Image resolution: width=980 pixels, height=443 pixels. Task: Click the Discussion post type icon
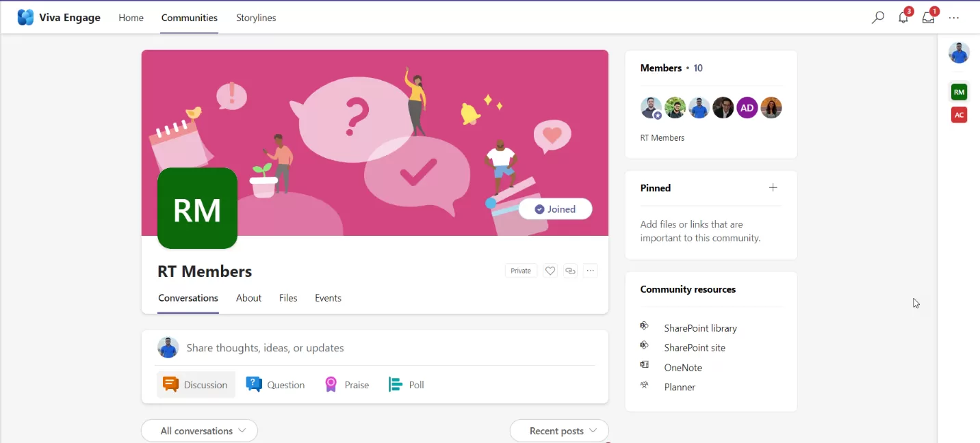point(171,385)
